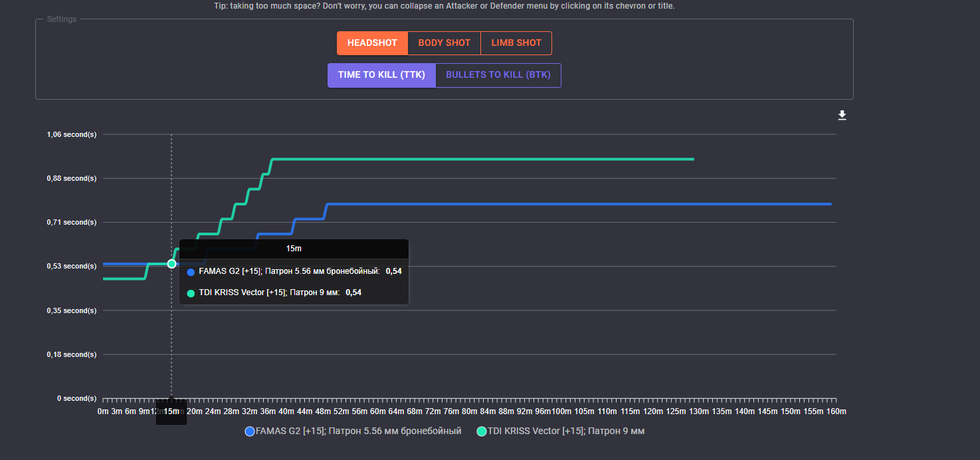
Task: Click the 0,18 second(s) axis label
Action: (x=72, y=354)
